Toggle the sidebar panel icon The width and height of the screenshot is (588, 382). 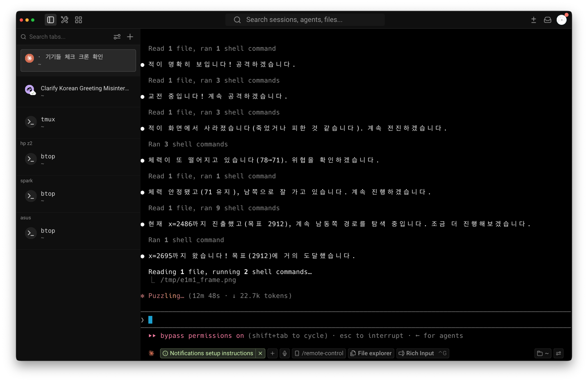[x=51, y=20]
